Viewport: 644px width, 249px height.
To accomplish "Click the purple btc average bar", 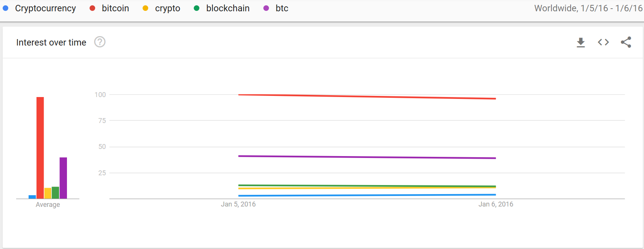I will (63, 178).
